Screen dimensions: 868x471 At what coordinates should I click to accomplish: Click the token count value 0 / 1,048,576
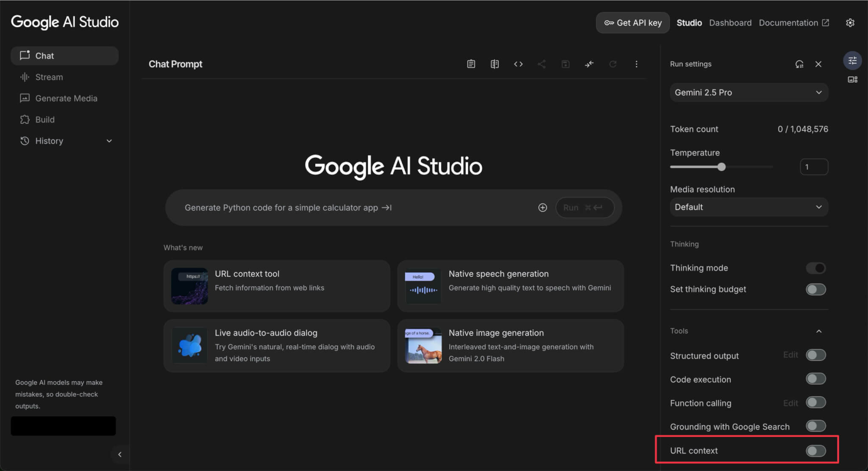(803, 129)
